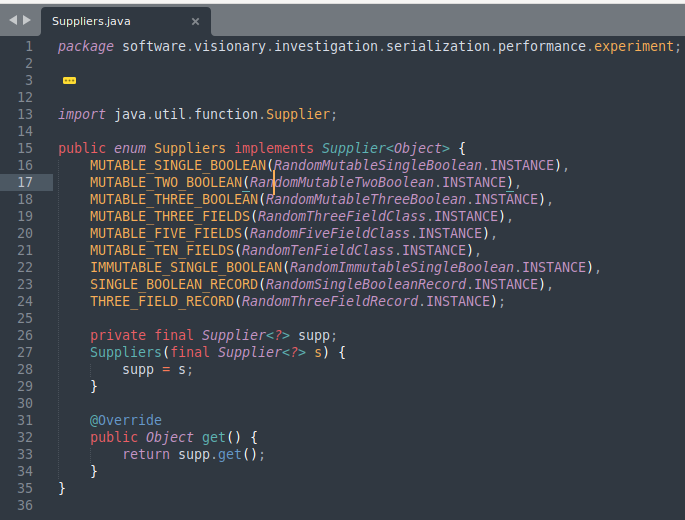Click 'RandomSingleBooleanRecord' class name

(x=366, y=284)
